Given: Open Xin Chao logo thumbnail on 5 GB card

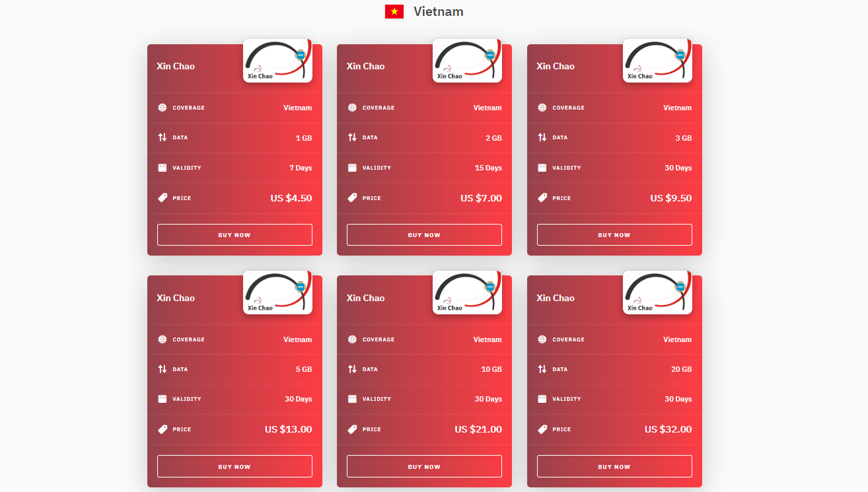Looking at the screenshot, I should coord(277,293).
